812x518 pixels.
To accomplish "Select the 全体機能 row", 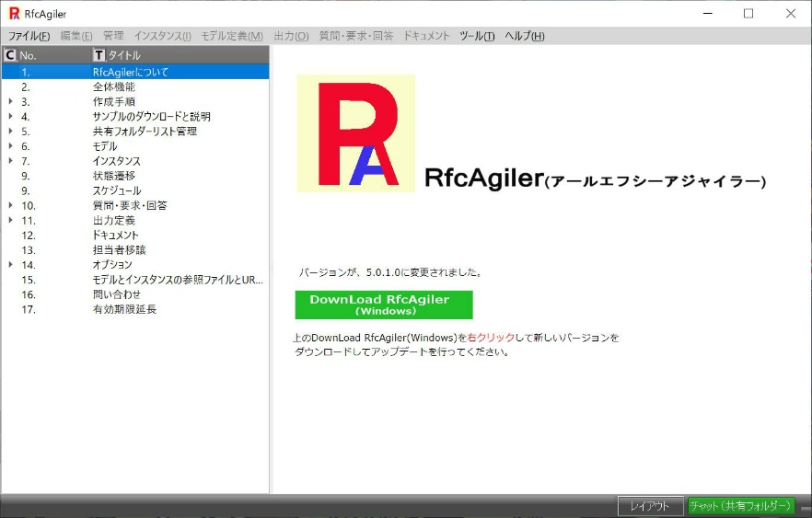I will [135, 86].
